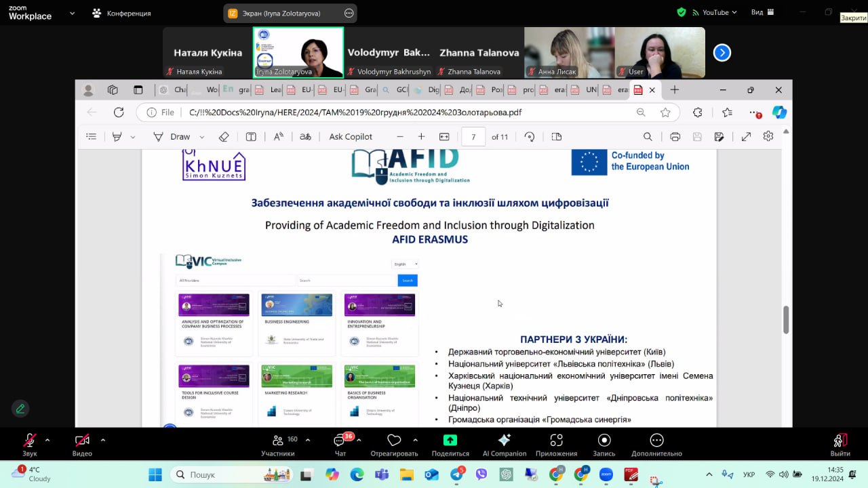The height and width of the screenshot is (488, 868).
Task: Expand audio options arrow beside Звук
Action: (47, 440)
